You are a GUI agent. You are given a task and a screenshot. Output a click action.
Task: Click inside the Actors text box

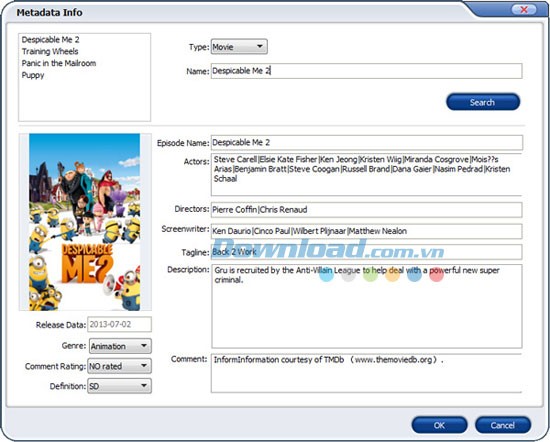point(366,174)
